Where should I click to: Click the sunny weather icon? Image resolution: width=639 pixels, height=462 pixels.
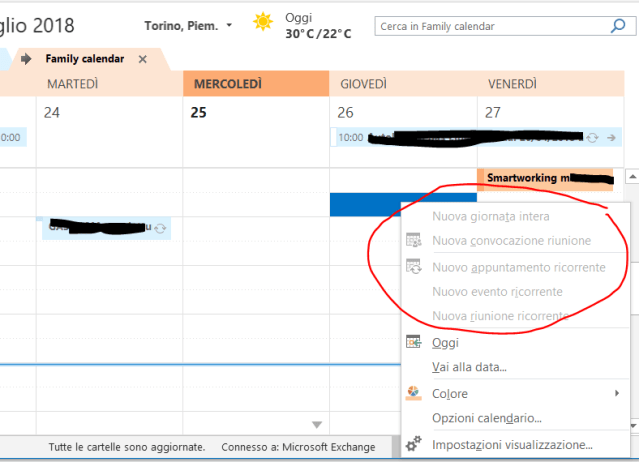[263, 23]
